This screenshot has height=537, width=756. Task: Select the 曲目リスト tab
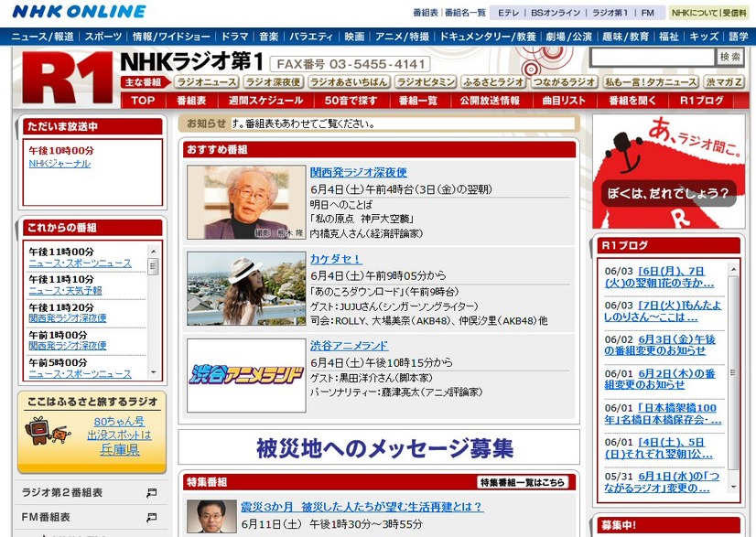click(x=564, y=101)
